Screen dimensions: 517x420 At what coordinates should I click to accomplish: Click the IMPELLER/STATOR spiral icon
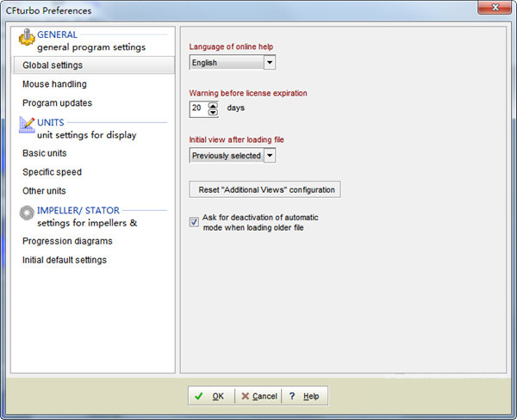pos(26,215)
